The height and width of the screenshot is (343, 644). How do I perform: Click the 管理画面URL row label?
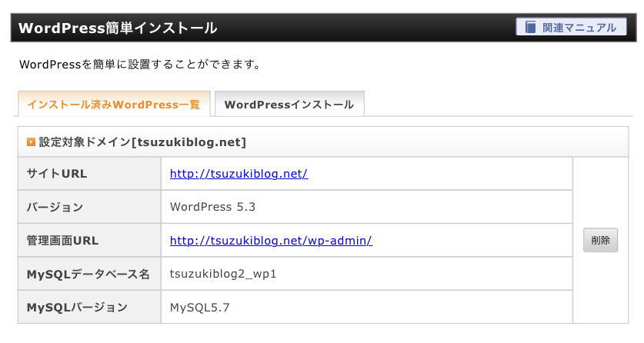coord(62,241)
